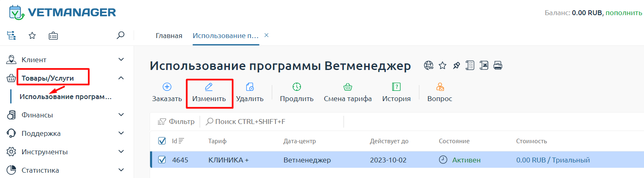This screenshot has height=178, width=644.
Task: Uncheck the row 4645 checkbox
Action: pyautogui.click(x=162, y=160)
